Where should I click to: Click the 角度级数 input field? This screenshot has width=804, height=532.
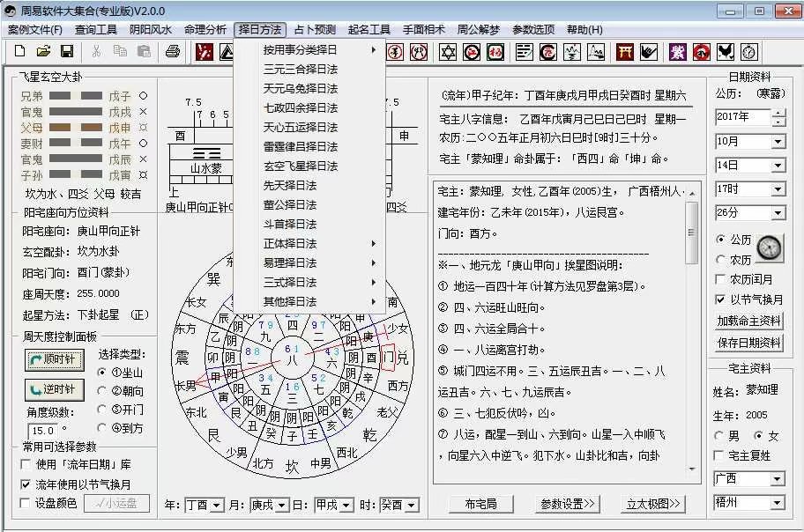(x=41, y=431)
